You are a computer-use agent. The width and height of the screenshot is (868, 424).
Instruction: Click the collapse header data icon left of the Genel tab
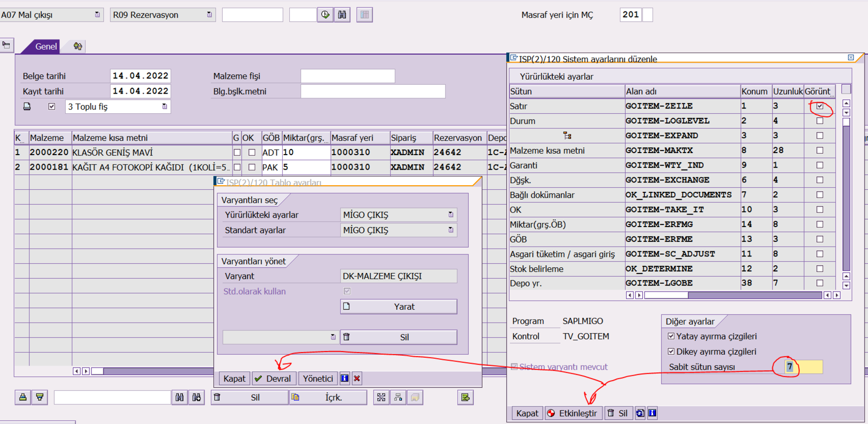tap(6, 46)
